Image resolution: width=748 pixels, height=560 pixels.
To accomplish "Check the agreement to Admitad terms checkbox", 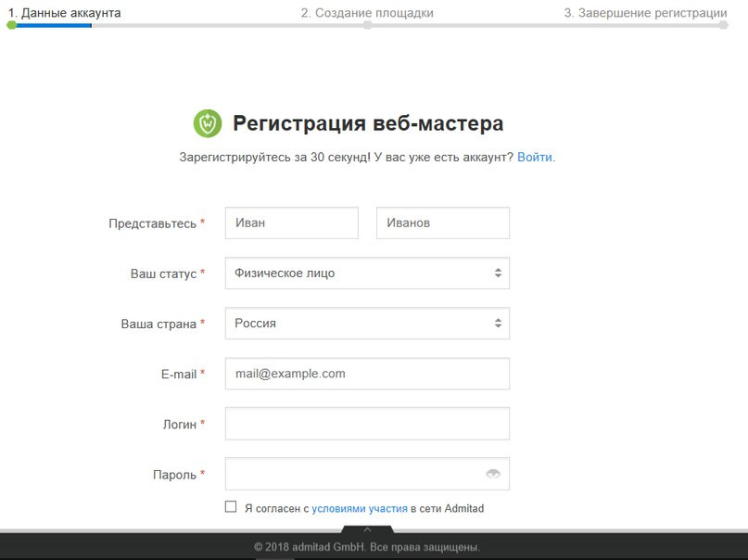I will point(231,506).
